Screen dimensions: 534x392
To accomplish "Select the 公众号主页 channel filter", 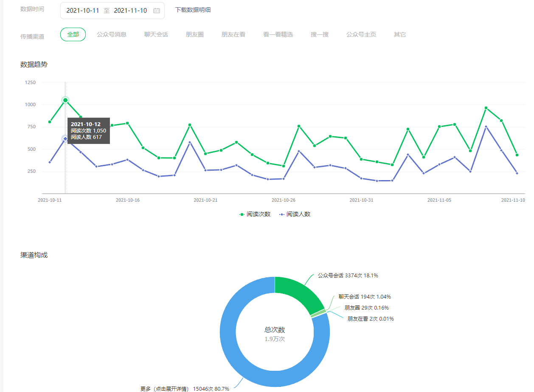I will [361, 34].
